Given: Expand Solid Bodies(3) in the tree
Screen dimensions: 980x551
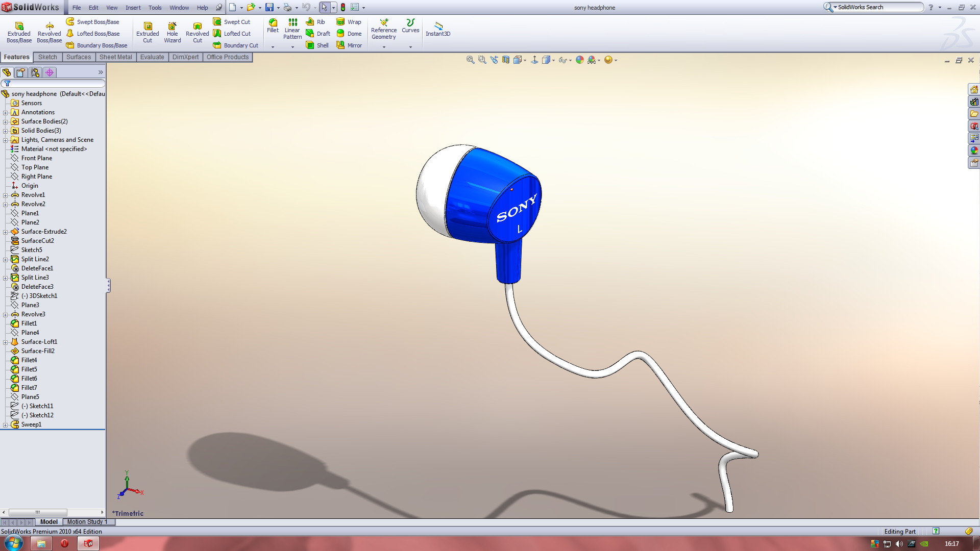Looking at the screenshot, I should click(x=6, y=131).
